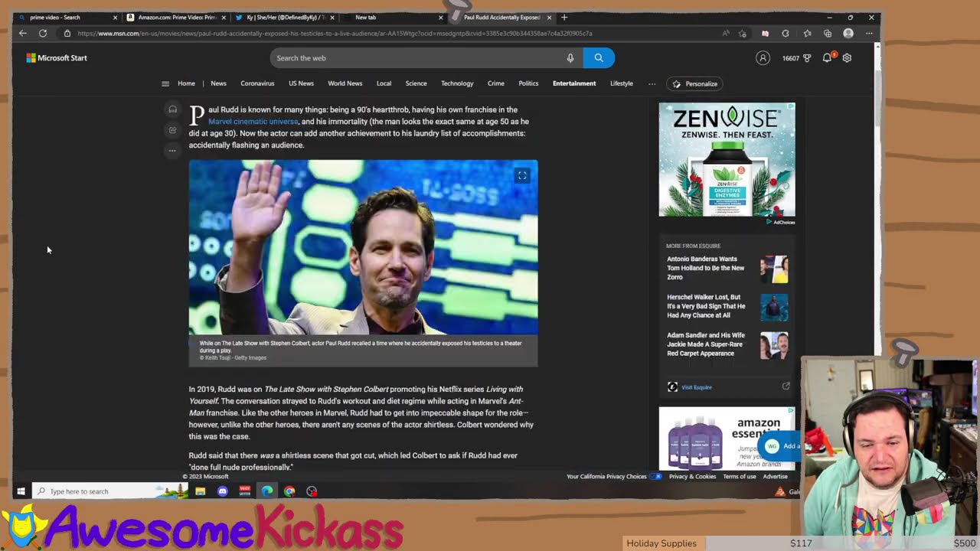Open MSN settings gear icon
Viewport: 980px width, 551px height.
coord(847,58)
